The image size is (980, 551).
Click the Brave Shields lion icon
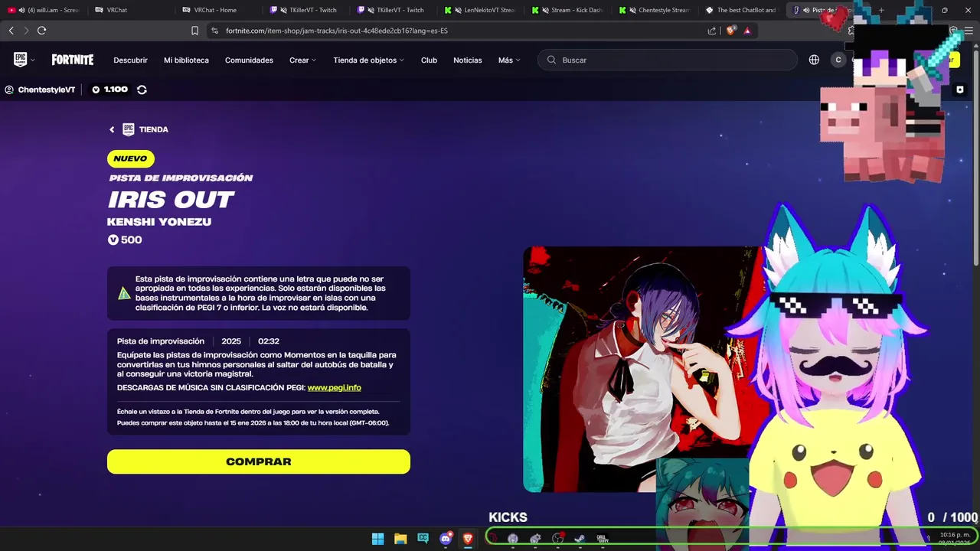(730, 31)
